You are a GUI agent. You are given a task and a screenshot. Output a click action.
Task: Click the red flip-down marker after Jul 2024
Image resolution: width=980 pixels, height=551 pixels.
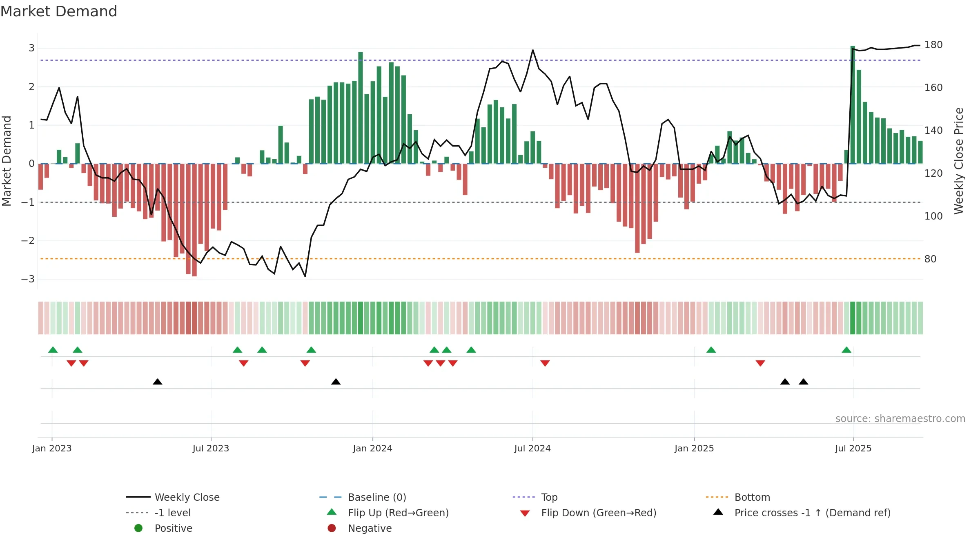tap(545, 363)
